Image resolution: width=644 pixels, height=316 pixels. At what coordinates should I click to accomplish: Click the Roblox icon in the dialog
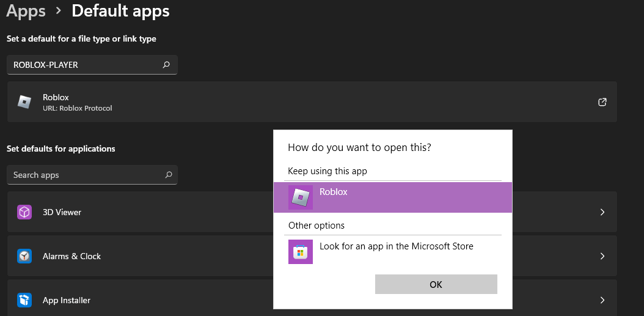(300, 197)
